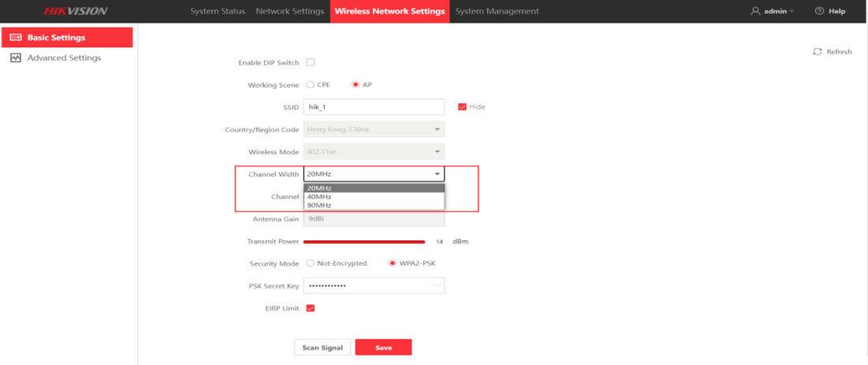Disable the EIRP Limit checkbox
Screen dimensions: 868x365
310,308
